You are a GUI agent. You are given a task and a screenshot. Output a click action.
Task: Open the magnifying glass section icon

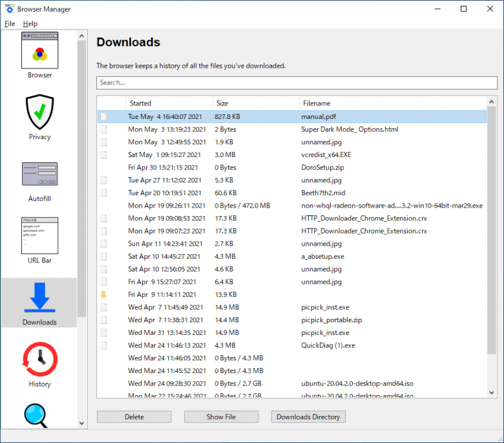(36, 416)
